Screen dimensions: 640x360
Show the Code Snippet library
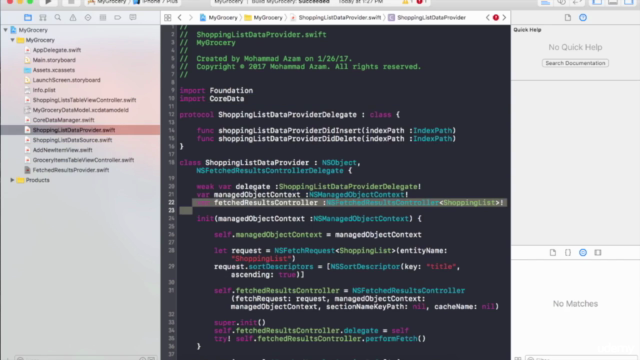(568, 252)
